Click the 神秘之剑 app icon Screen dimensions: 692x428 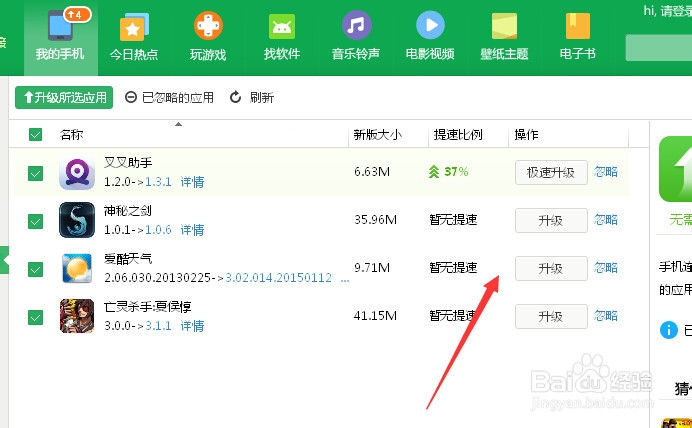[x=77, y=220]
